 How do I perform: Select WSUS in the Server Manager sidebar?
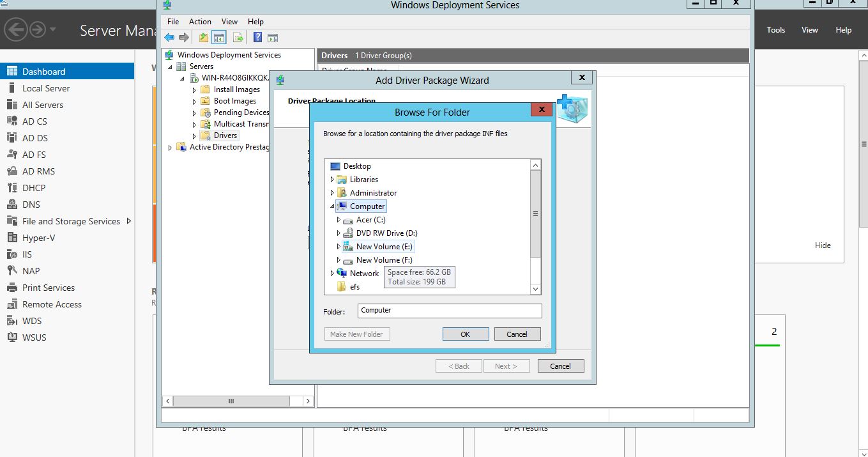(x=34, y=337)
